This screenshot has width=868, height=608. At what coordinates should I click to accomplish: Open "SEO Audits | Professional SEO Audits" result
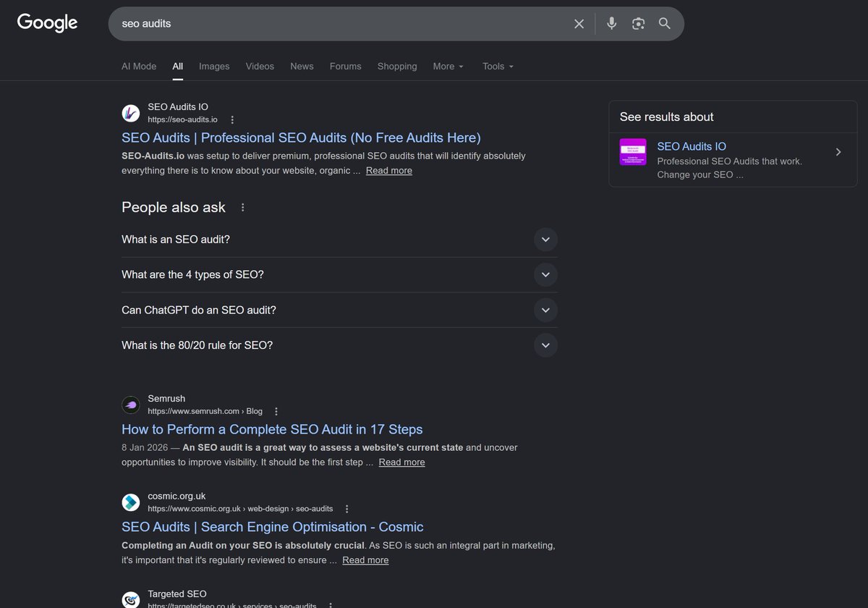[x=301, y=138]
